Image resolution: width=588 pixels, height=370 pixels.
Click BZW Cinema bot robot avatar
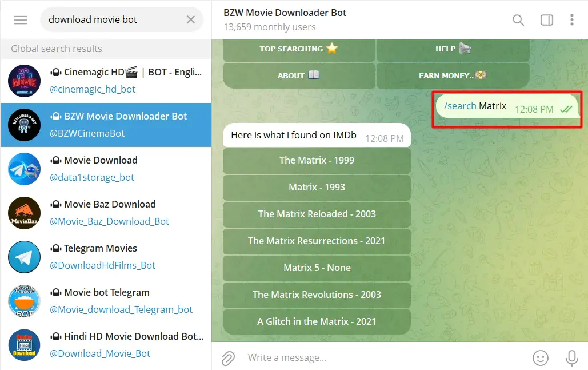25,125
